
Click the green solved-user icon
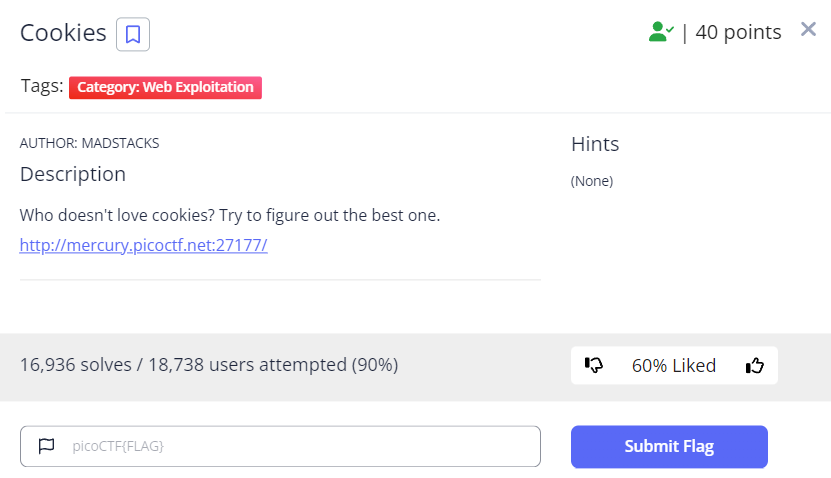tap(659, 32)
